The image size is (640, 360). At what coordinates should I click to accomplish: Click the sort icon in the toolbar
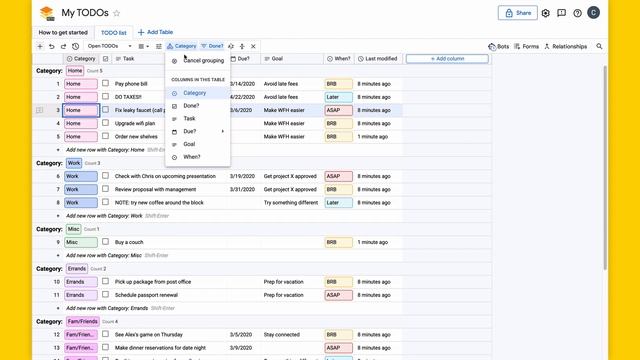[x=231, y=47]
